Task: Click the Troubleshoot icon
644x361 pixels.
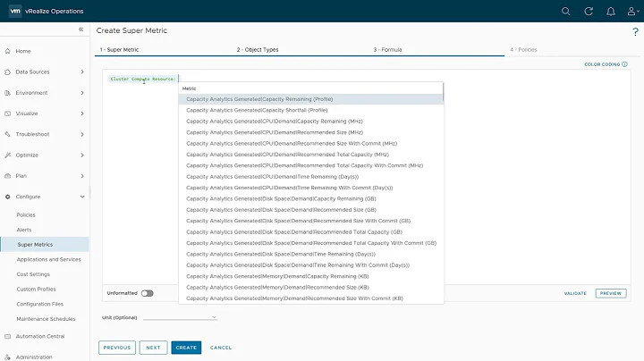Action: 7,134
